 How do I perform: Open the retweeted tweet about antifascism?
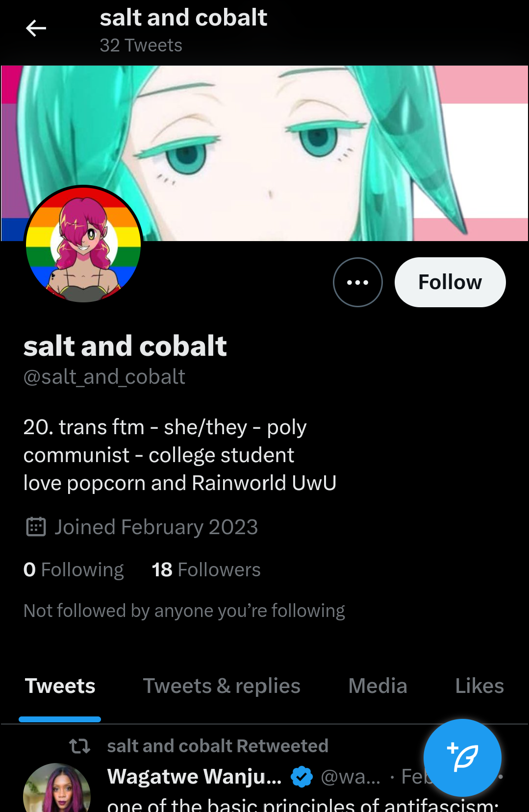303,805
